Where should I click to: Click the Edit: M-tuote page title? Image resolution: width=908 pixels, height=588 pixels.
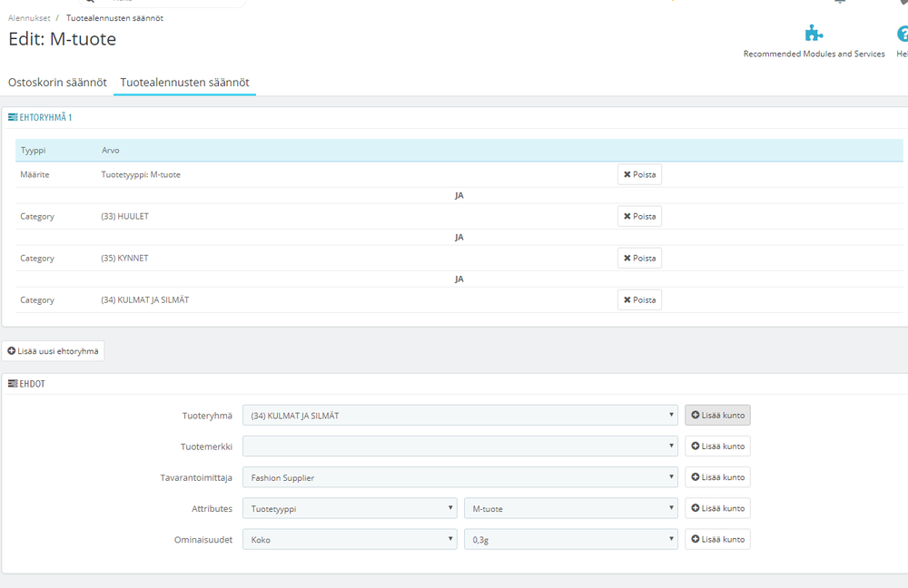point(62,39)
